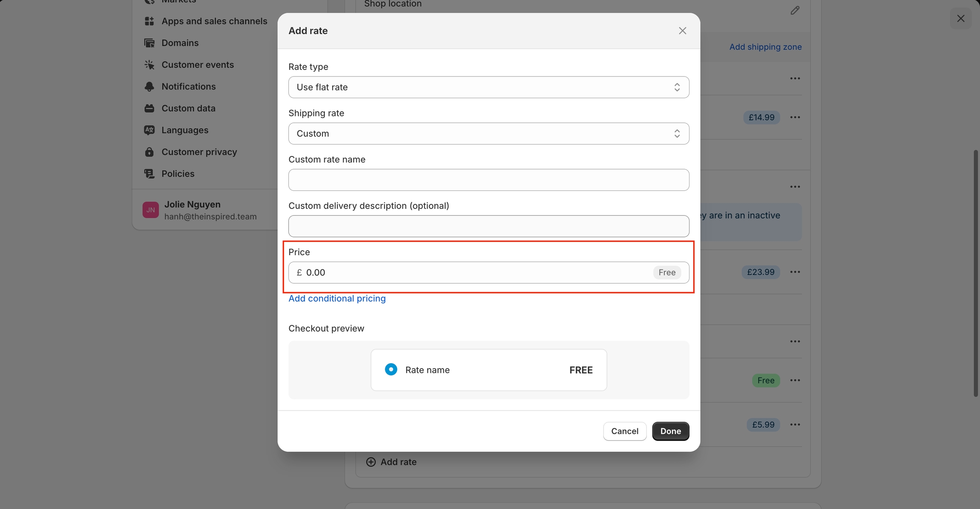Click the Add conditional pricing link
This screenshot has height=509, width=980.
point(337,299)
